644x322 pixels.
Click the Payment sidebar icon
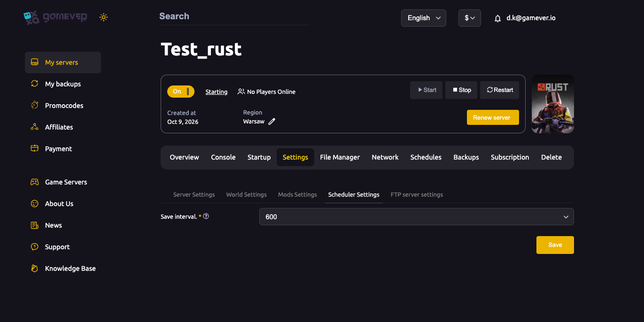pyautogui.click(x=34, y=149)
